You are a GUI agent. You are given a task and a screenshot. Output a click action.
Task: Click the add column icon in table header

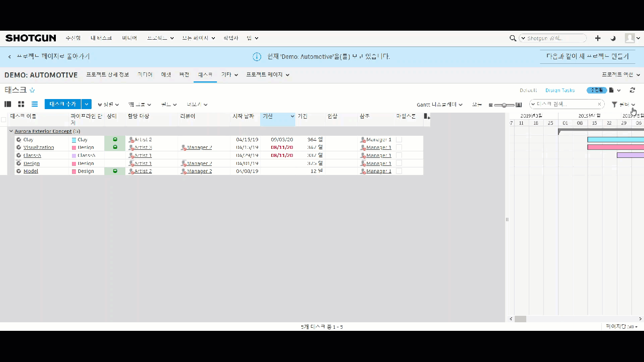pos(427,116)
